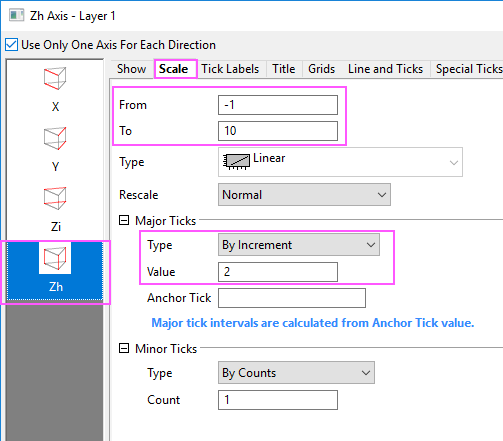Image resolution: width=503 pixels, height=441 pixels.
Task: Switch to the Special Ticks tab
Action: [x=468, y=69]
